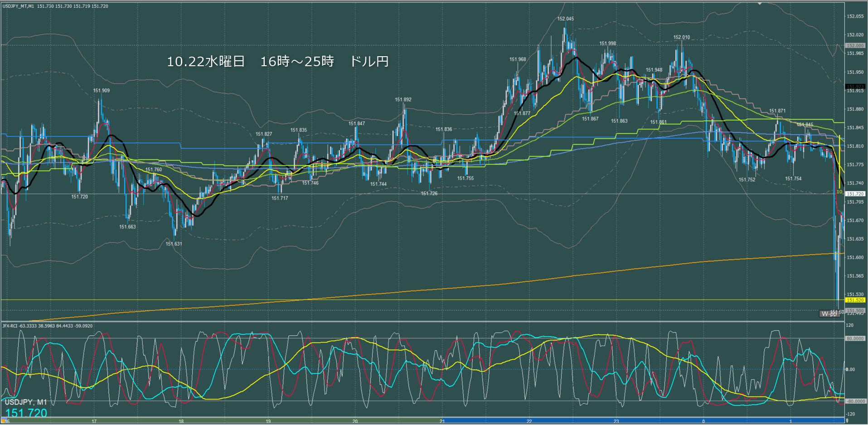Viewport: 868px width, 425px height.
Task: Select the Japanese chart title text annotation
Action: pyautogui.click(x=277, y=62)
